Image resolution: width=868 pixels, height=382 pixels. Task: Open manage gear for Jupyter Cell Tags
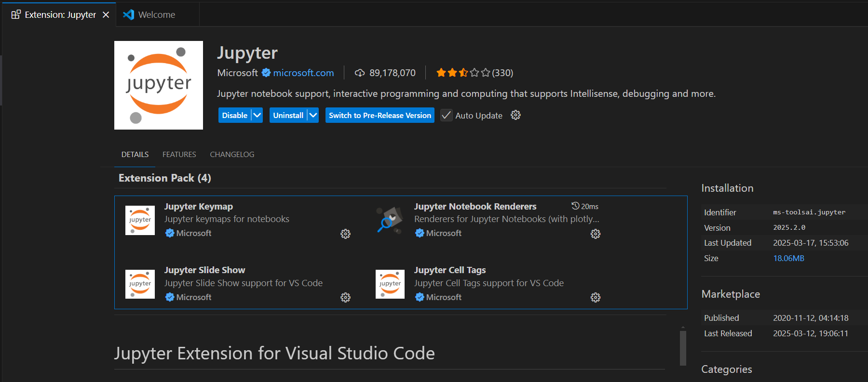click(x=596, y=298)
